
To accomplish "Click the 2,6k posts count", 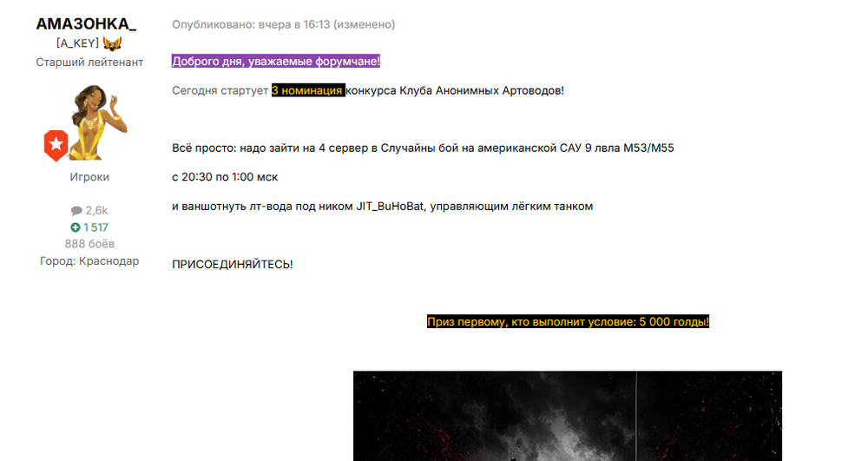I will [97, 211].
